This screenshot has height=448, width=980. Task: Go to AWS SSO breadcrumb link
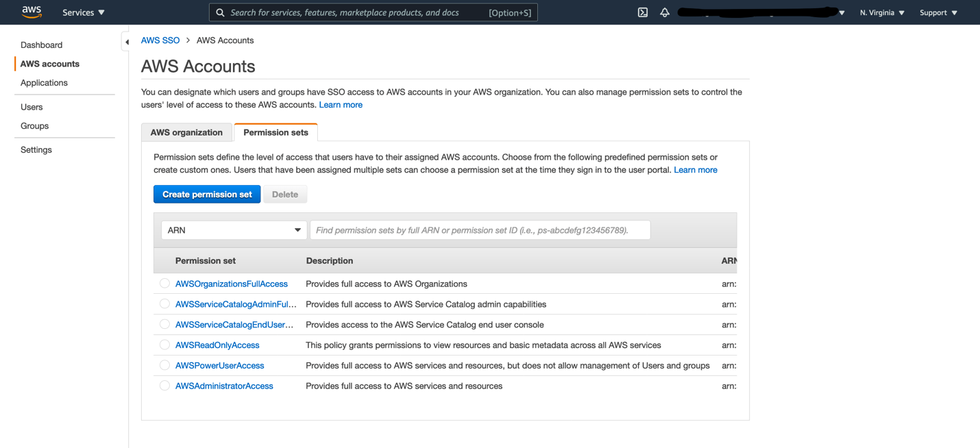(x=160, y=40)
